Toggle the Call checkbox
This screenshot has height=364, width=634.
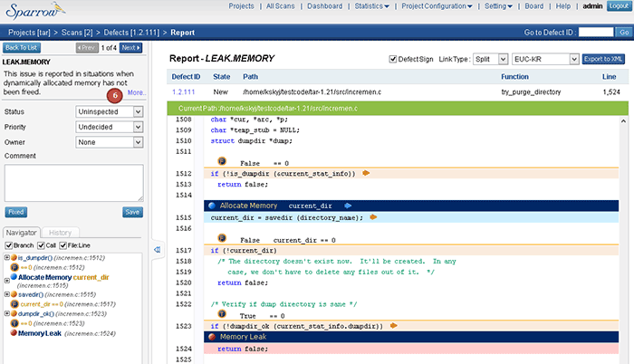[x=41, y=245]
